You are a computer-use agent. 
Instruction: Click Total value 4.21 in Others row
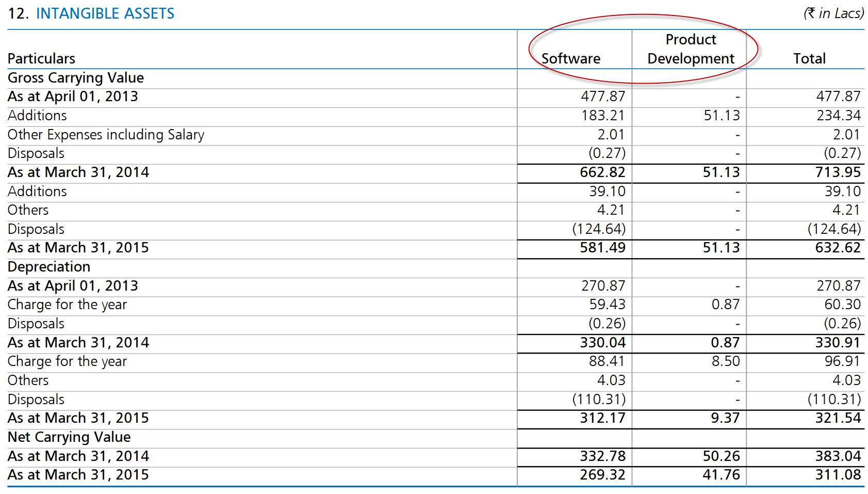846,210
